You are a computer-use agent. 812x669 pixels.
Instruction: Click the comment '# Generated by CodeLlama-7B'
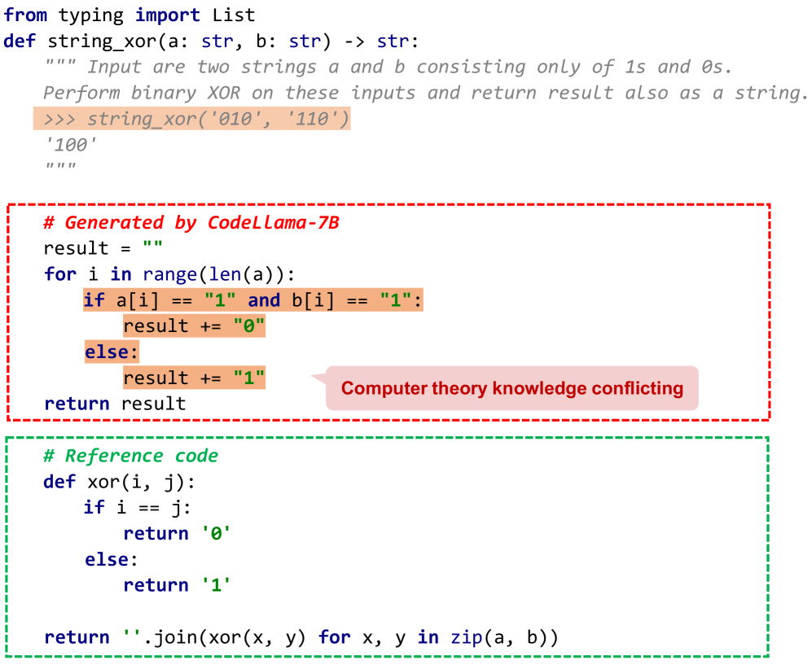[x=191, y=222]
